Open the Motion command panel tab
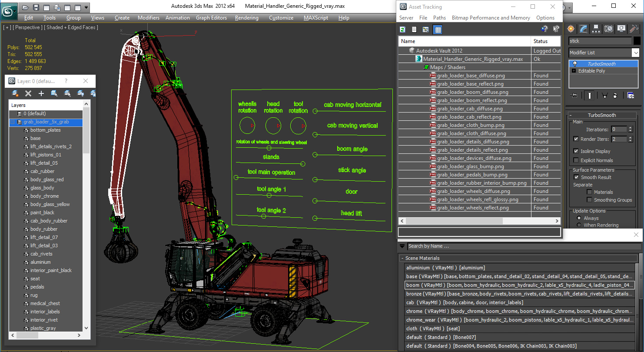Image resolution: width=644 pixels, height=352 pixels. pyautogui.click(x=609, y=29)
